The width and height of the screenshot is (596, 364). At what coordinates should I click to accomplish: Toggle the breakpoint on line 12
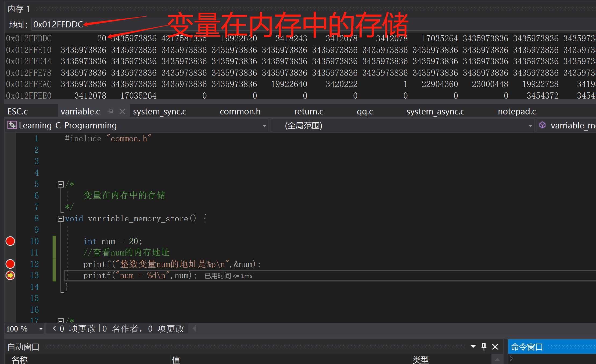10,264
